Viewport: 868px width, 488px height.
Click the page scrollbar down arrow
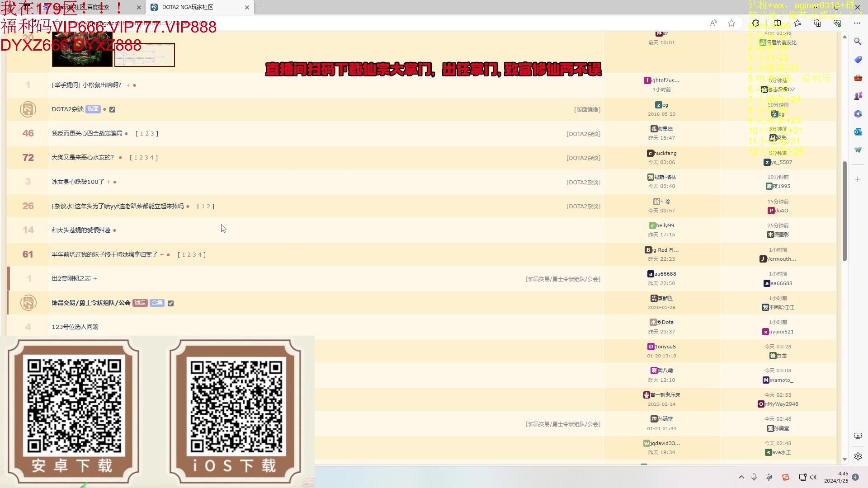tap(844, 459)
